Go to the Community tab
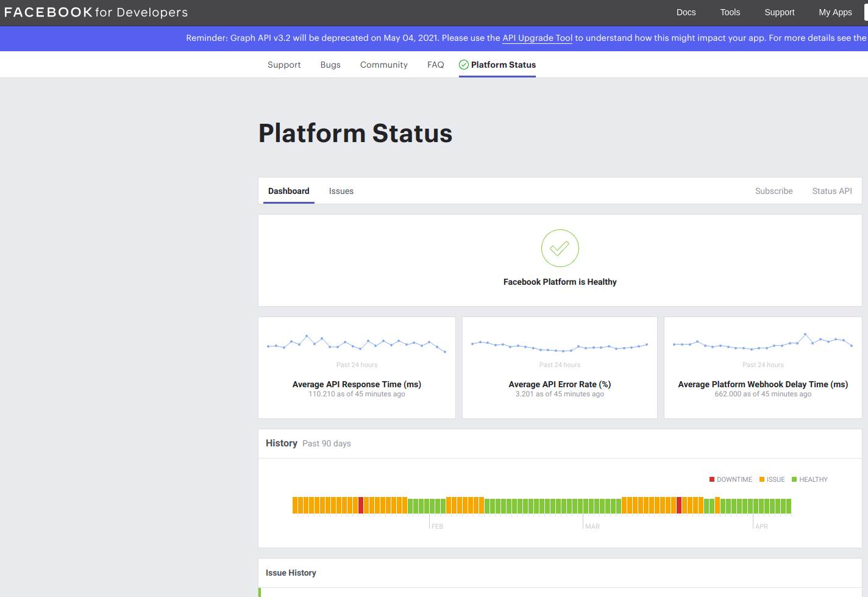The image size is (868, 597). point(383,65)
